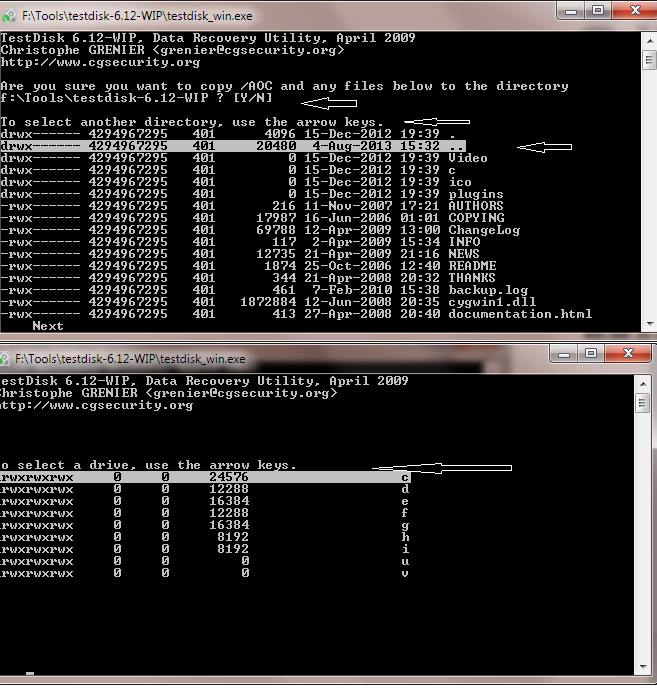The image size is (657, 688).
Task: Select the ico directory entry
Action: point(236,182)
